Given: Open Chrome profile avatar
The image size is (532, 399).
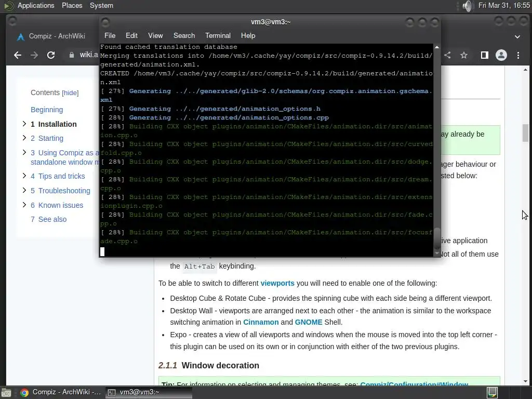Looking at the screenshot, I should (501, 55).
